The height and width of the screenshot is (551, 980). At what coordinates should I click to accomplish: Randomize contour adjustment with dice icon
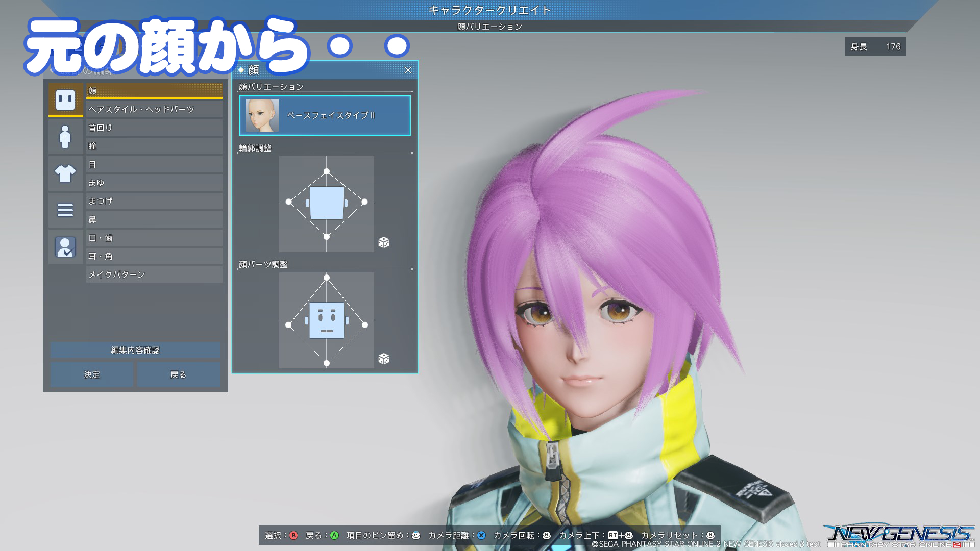click(384, 242)
